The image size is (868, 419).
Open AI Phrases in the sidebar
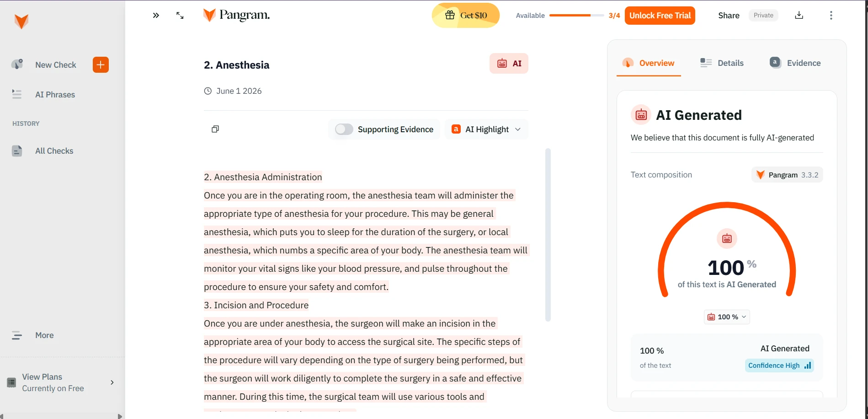(55, 95)
